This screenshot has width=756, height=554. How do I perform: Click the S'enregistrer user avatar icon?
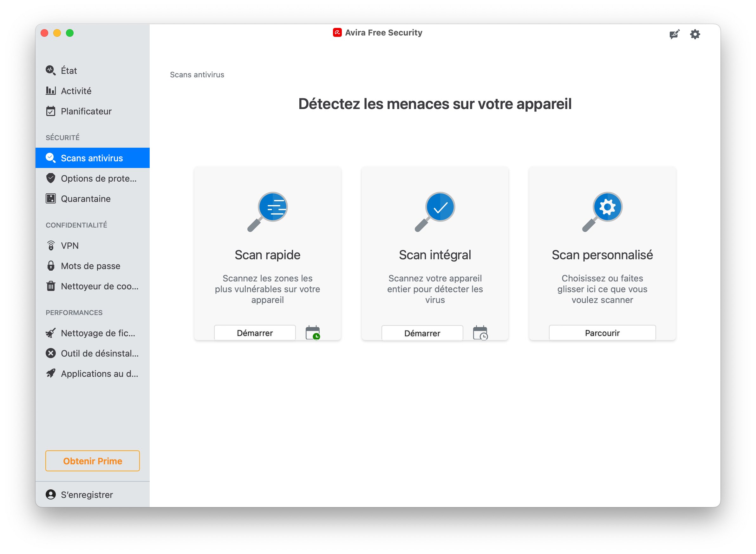point(51,495)
